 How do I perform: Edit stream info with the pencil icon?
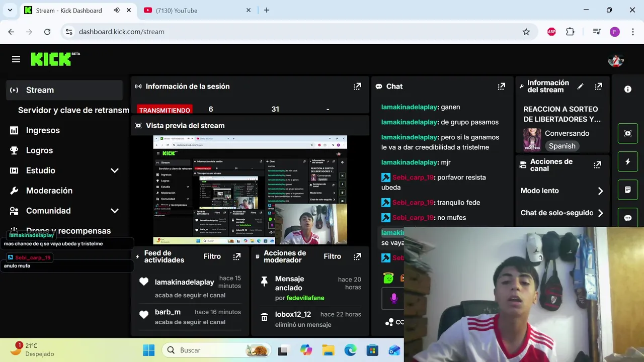coord(580,86)
